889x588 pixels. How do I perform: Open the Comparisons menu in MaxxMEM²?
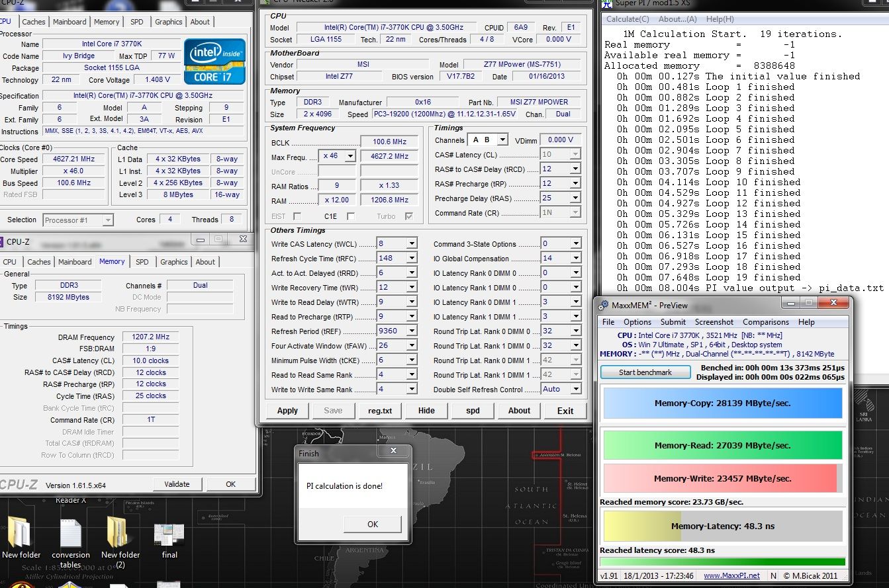click(x=766, y=322)
